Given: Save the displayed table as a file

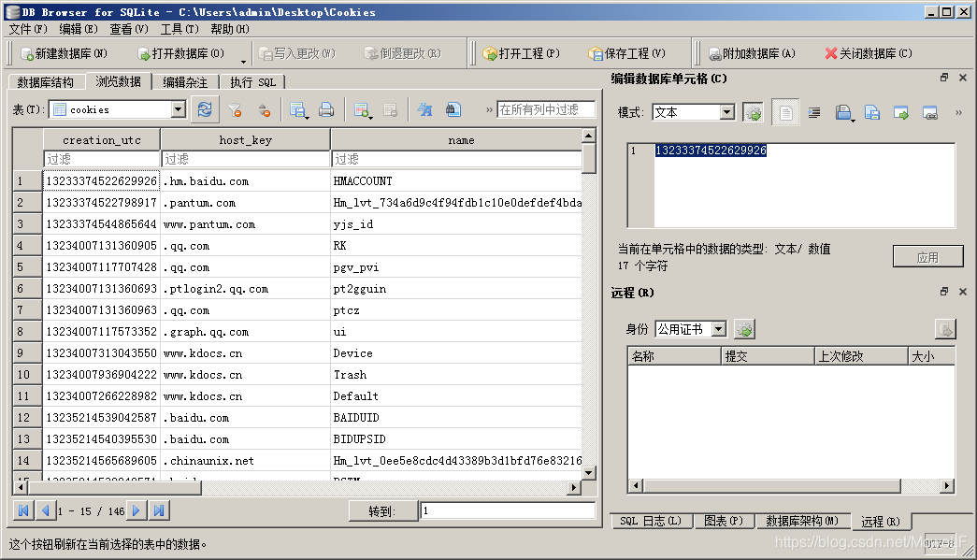Looking at the screenshot, I should click(x=298, y=110).
